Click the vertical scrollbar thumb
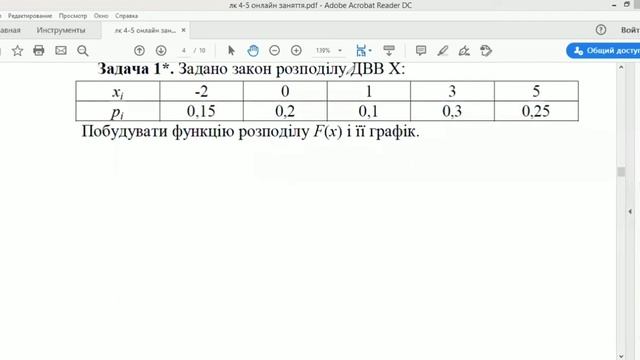 pyautogui.click(x=621, y=171)
